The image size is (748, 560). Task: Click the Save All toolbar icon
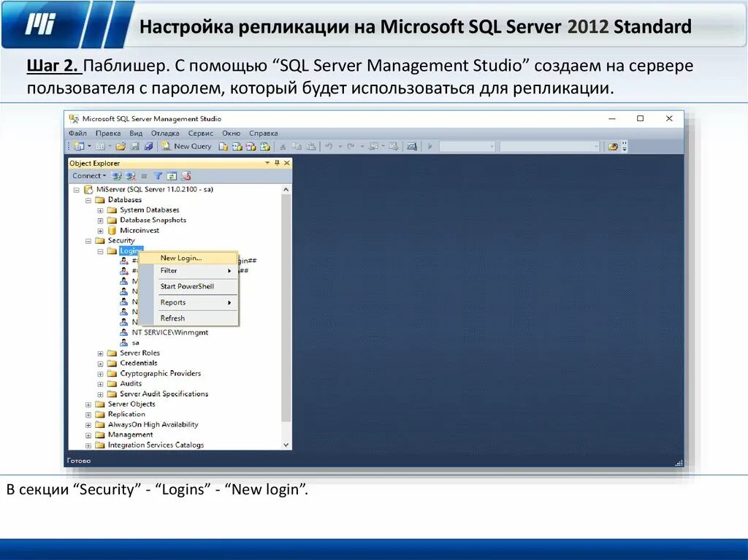click(148, 147)
